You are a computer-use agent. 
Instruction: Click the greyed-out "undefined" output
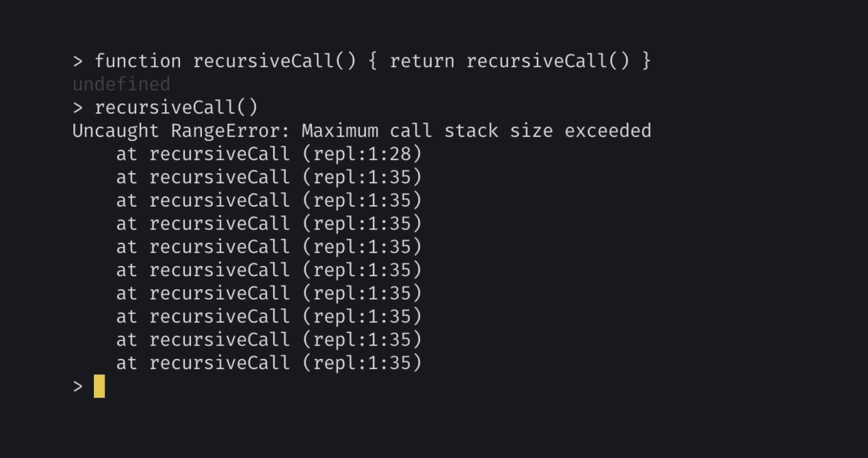coord(121,84)
